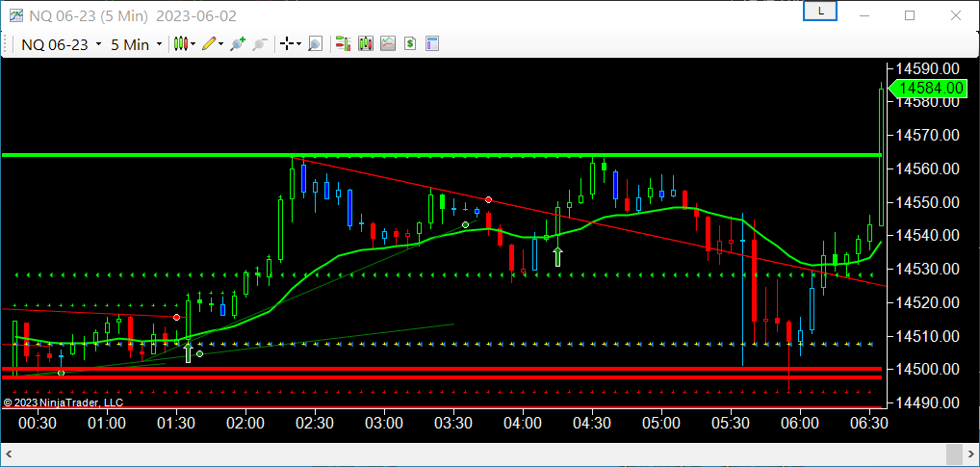The width and height of the screenshot is (980, 467).
Task: Click the NinjaTrader chart icon in title bar
Action: [x=15, y=15]
